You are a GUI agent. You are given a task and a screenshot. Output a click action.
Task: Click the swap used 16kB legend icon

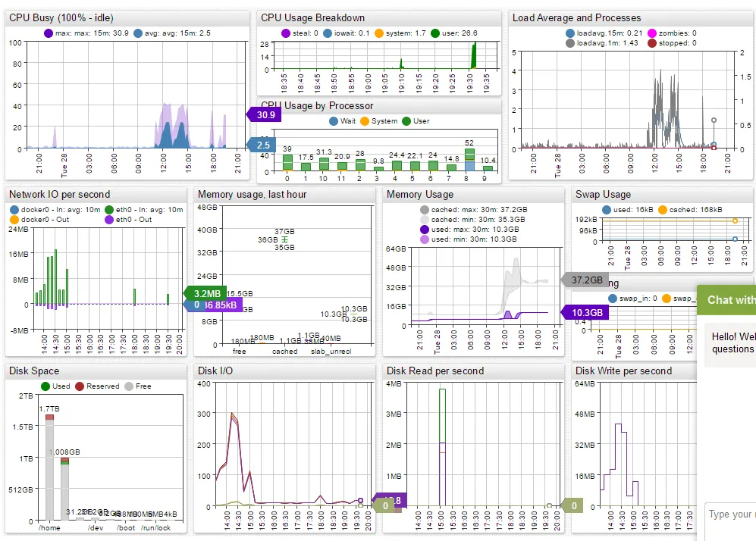607,210
